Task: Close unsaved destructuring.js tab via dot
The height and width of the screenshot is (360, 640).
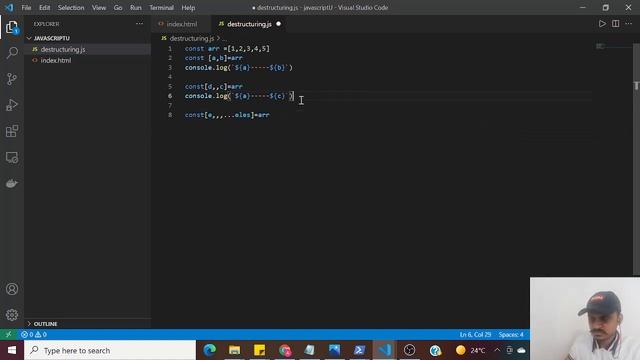Action: (x=278, y=24)
